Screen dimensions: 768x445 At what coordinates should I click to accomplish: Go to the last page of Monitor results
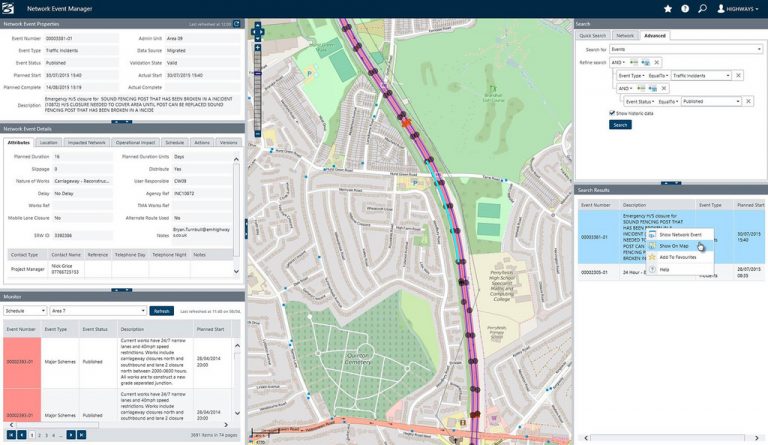pyautogui.click(x=82, y=435)
